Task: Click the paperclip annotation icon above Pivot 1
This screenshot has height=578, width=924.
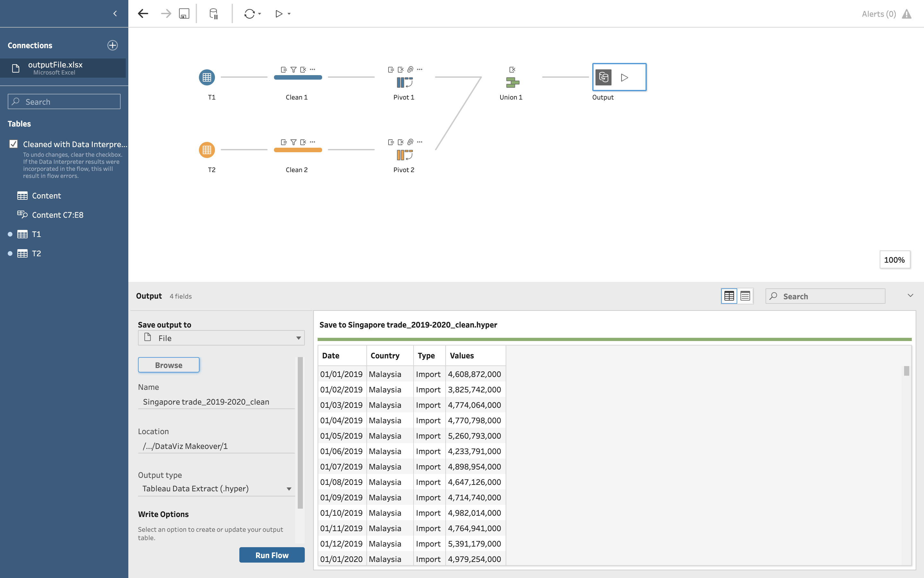Action: point(410,70)
